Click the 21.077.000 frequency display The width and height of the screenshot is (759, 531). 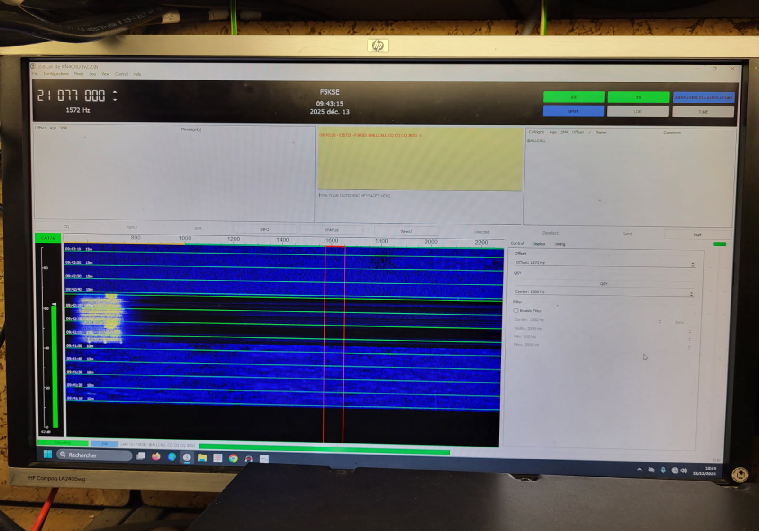[76, 96]
